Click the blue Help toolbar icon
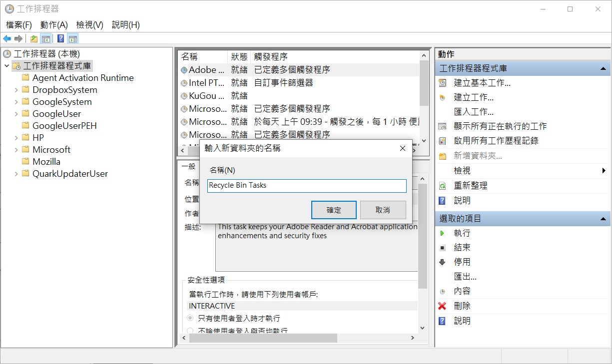Viewport: 612px width, 364px height. (x=60, y=39)
